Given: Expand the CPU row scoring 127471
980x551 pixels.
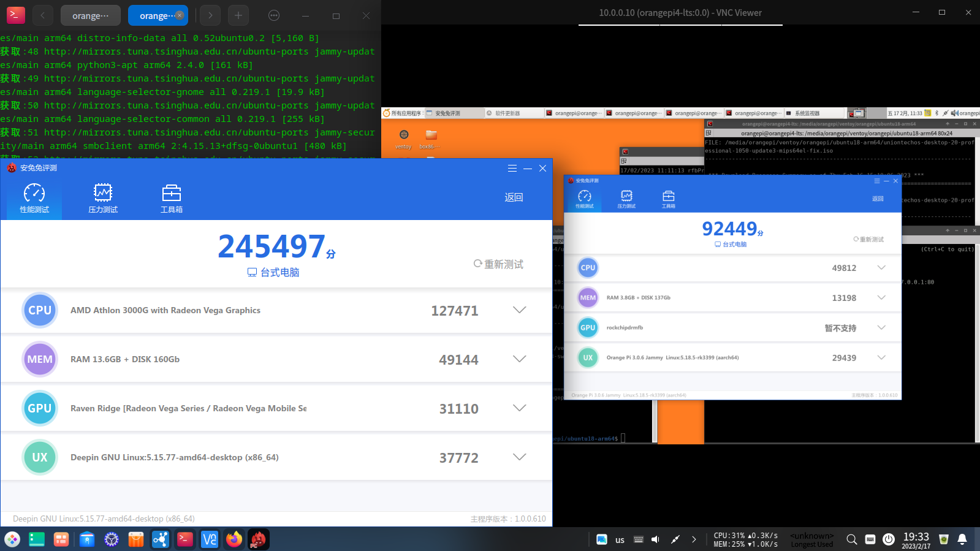Looking at the screenshot, I should point(520,310).
